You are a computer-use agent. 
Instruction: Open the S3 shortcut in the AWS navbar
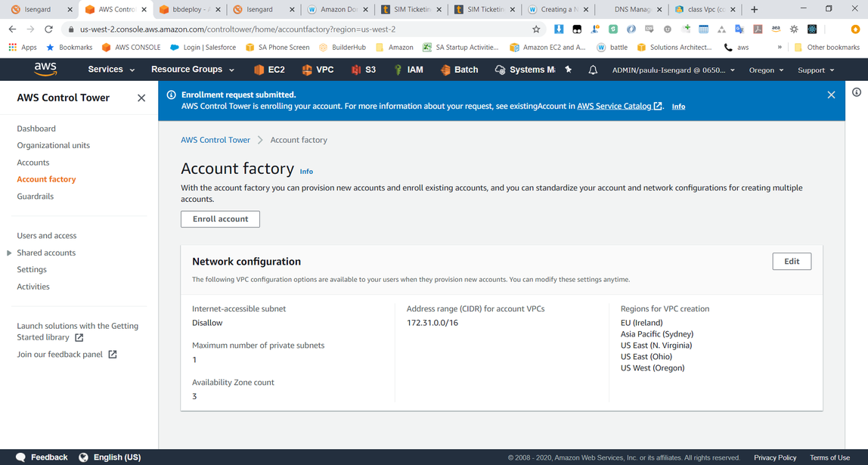click(364, 70)
